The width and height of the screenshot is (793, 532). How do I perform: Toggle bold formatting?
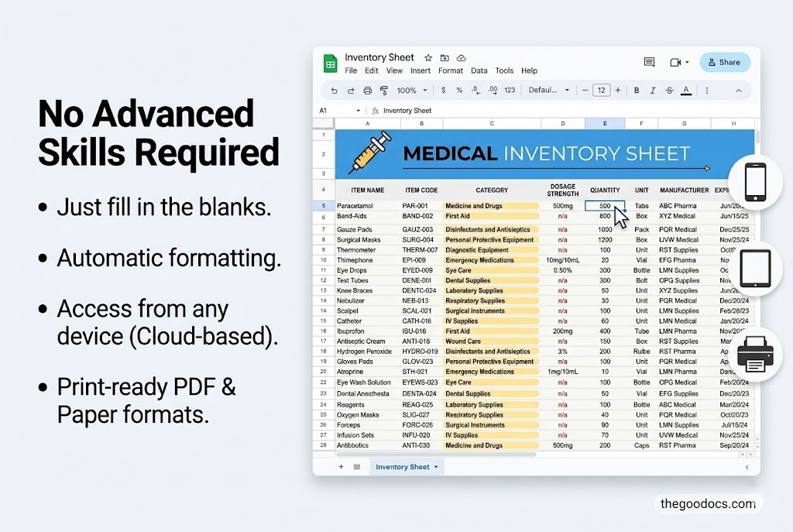(636, 91)
